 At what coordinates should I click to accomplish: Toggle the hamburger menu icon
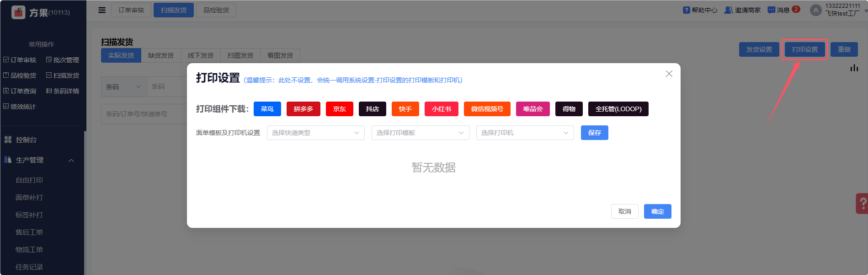[102, 10]
